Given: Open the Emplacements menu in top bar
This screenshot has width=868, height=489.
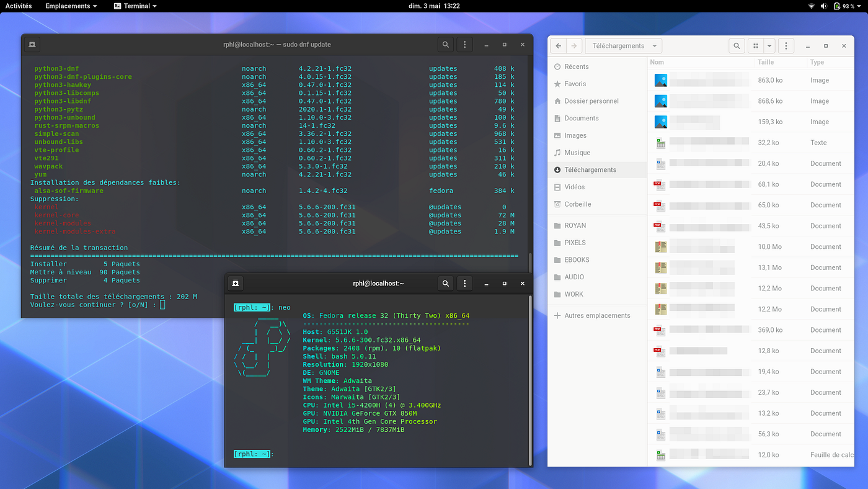Looking at the screenshot, I should click(71, 6).
